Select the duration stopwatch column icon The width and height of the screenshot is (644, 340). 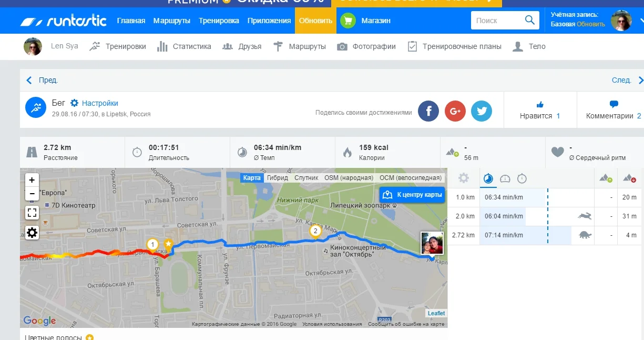522,179
